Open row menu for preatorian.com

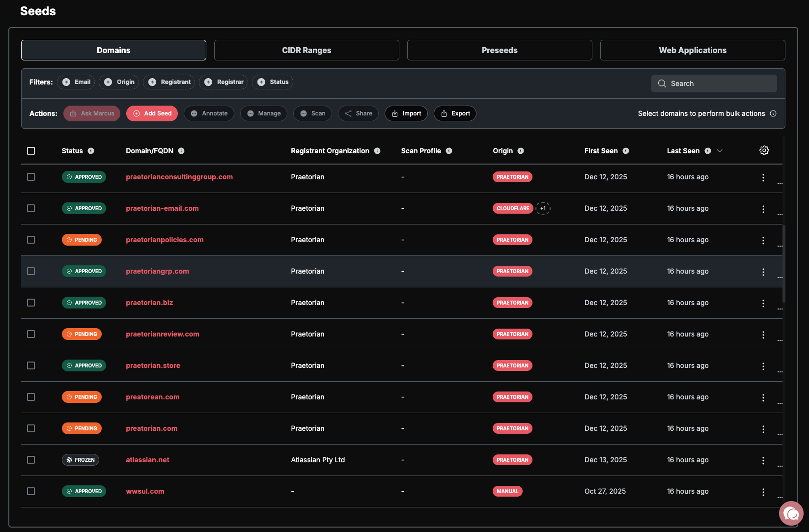[763, 429]
